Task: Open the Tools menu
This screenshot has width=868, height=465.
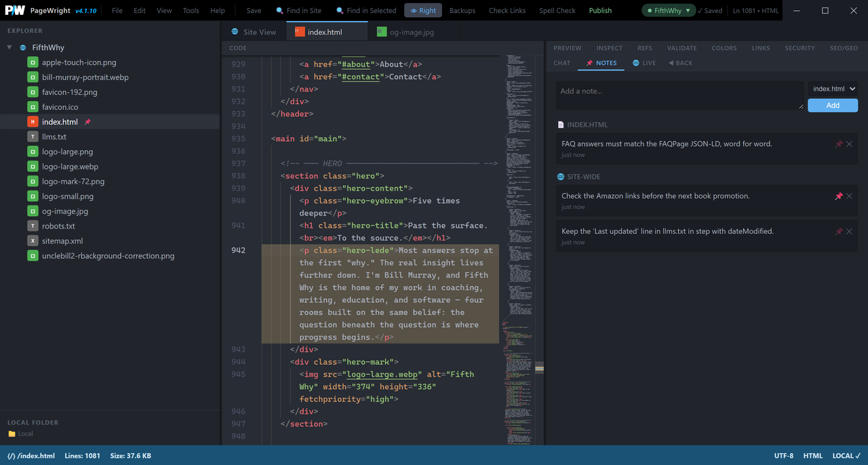Action: tap(191, 10)
